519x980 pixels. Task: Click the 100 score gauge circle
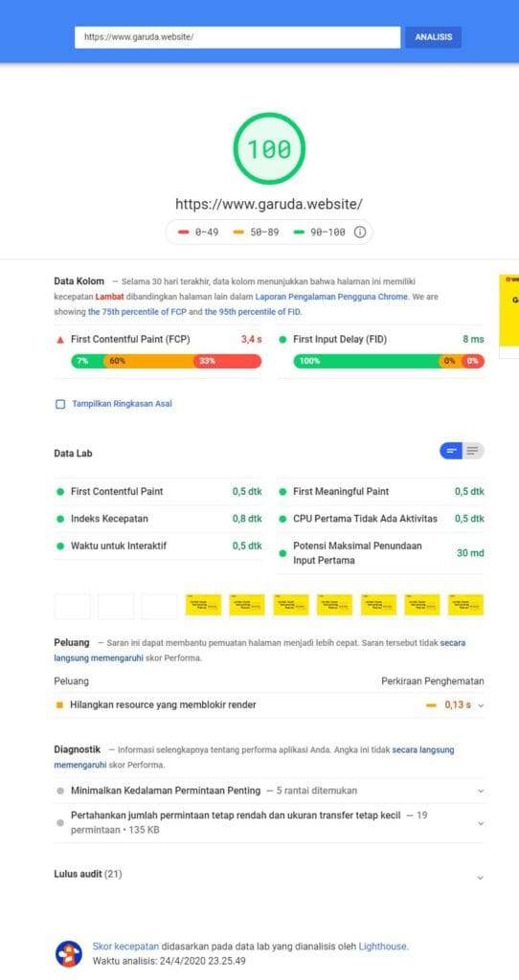(x=269, y=148)
